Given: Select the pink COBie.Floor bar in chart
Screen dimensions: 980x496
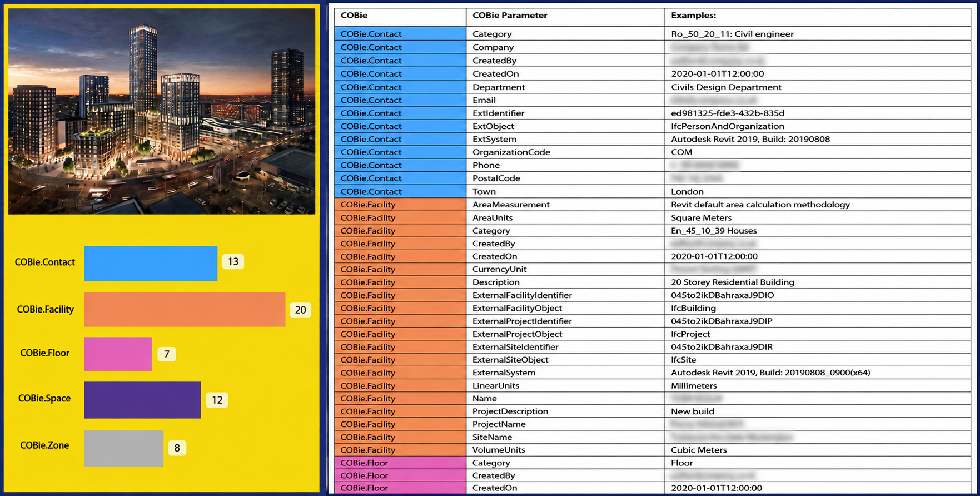Looking at the screenshot, I should point(118,354).
